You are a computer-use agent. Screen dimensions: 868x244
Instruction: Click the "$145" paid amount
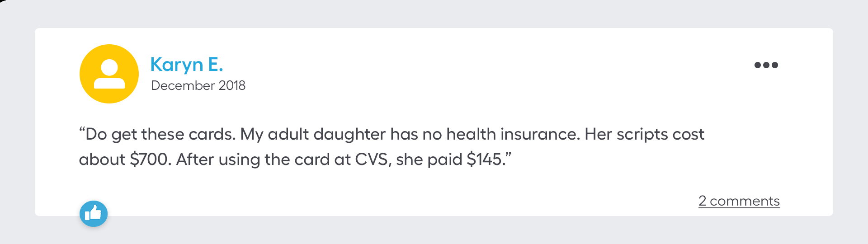point(485,160)
